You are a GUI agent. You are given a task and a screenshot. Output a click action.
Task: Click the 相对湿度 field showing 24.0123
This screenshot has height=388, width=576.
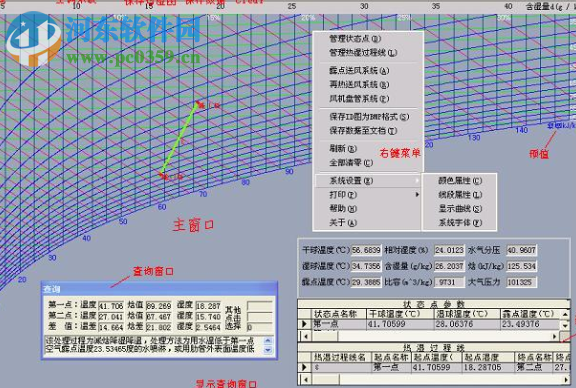point(449,250)
